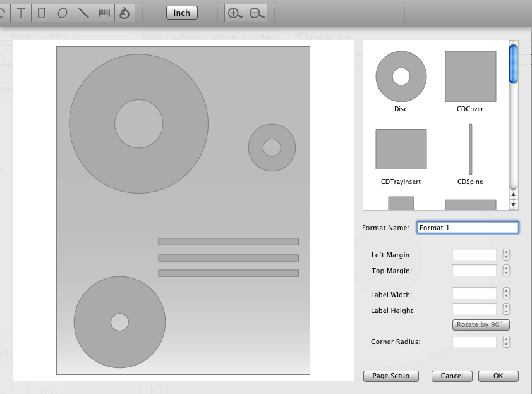Zoom out with the magnifier minus icon
The width and height of the screenshot is (532, 394).
coord(255,13)
